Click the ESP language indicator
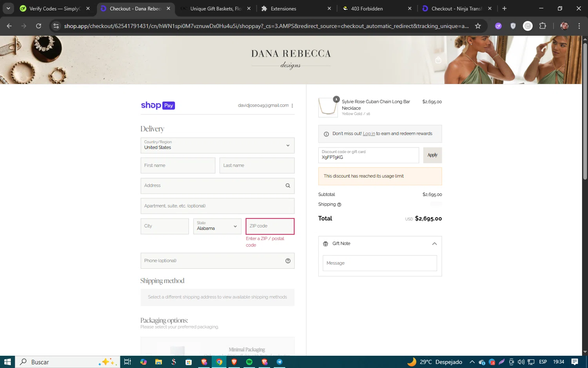Viewport: 588px width, 368px height. [x=543, y=362]
